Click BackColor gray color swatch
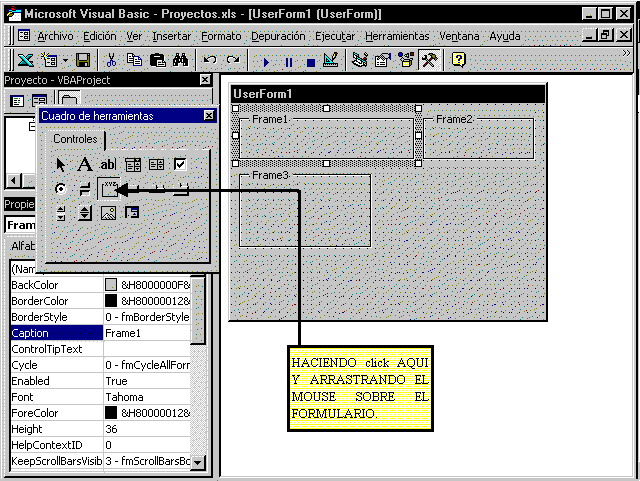The image size is (640, 481). pyautogui.click(x=111, y=285)
